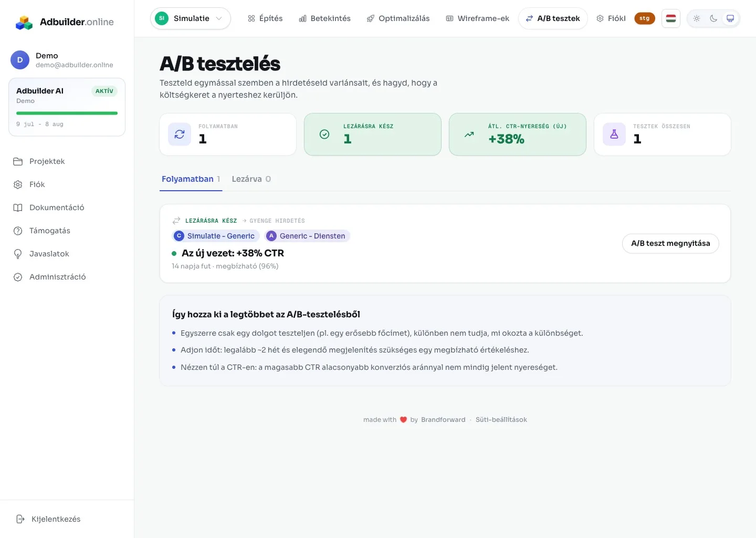Image resolution: width=756 pixels, height=538 pixels.
Task: Click the Fiók gear icon in sidebar
Action: tap(18, 184)
